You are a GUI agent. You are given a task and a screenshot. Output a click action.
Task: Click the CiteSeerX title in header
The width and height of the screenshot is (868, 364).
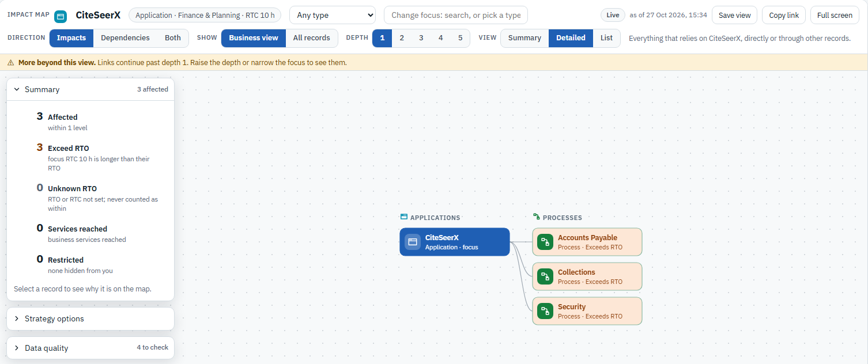tap(98, 15)
